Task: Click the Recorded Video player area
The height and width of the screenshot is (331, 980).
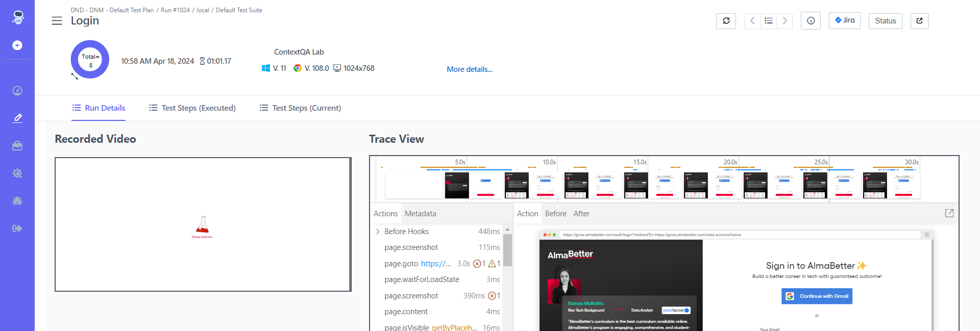Action: pos(203,224)
